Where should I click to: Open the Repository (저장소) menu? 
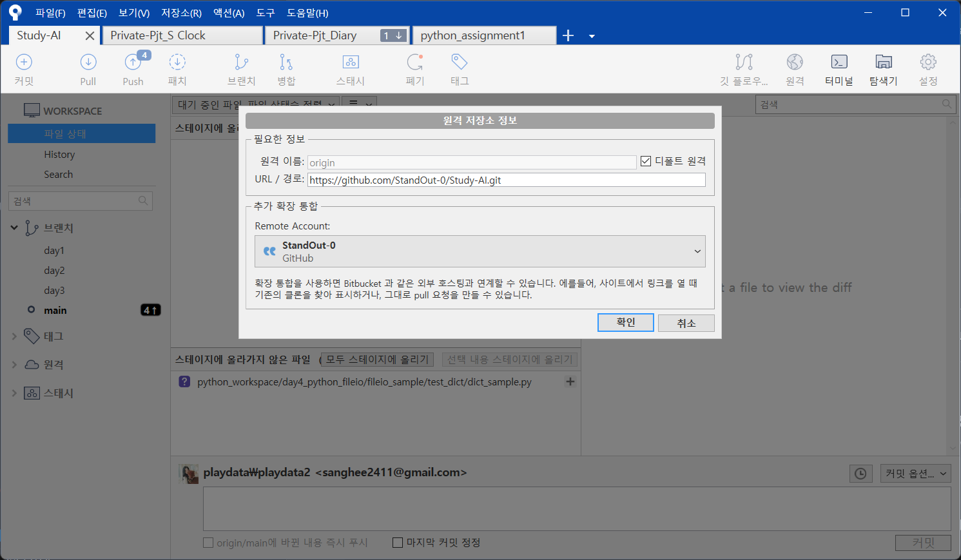[181, 13]
